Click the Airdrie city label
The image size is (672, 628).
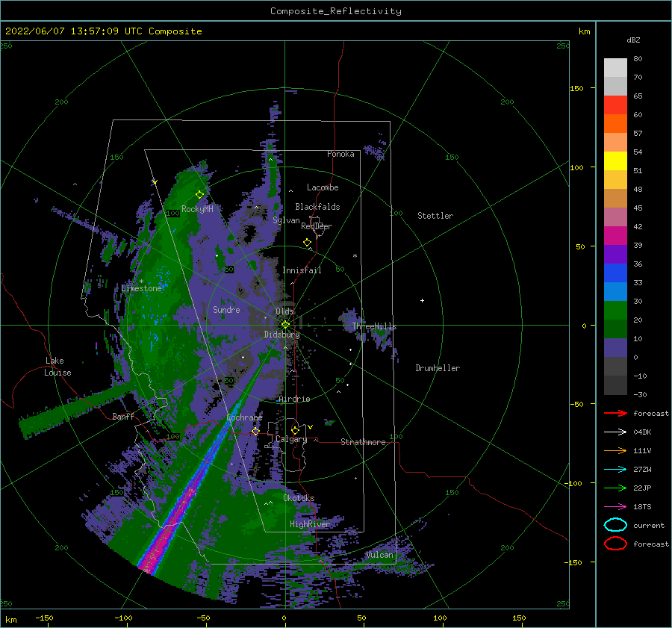[x=294, y=399]
